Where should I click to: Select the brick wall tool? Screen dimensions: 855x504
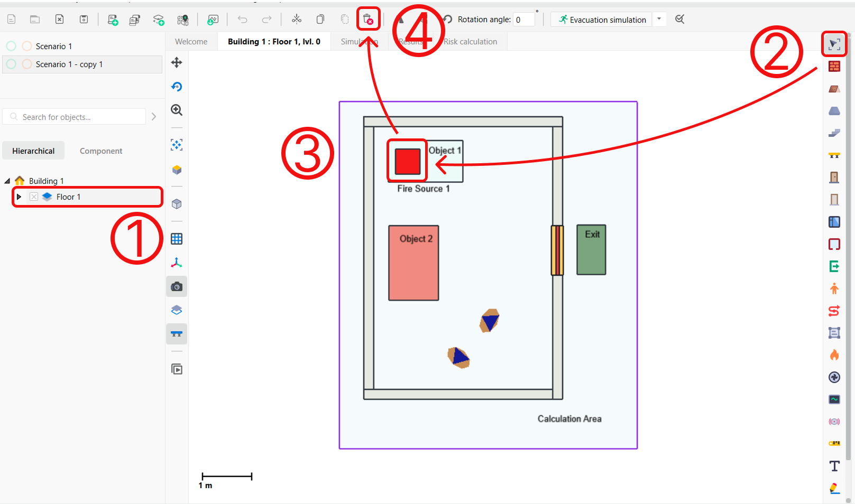[834, 67]
